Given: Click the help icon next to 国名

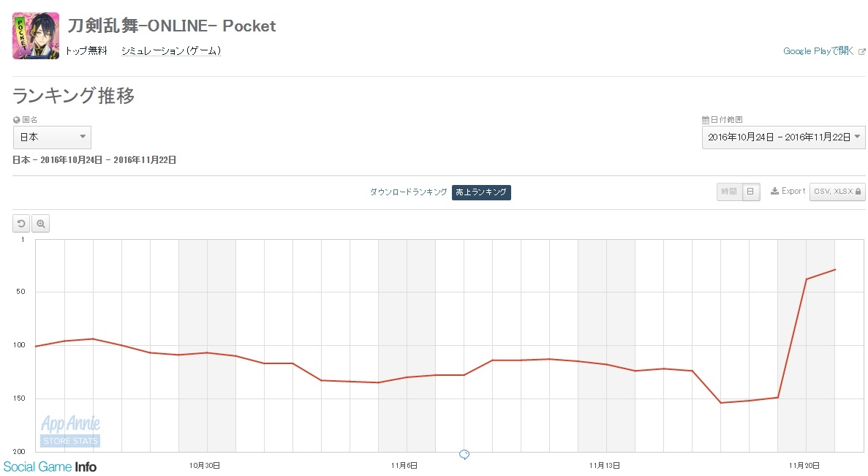Looking at the screenshot, I should point(17,120).
